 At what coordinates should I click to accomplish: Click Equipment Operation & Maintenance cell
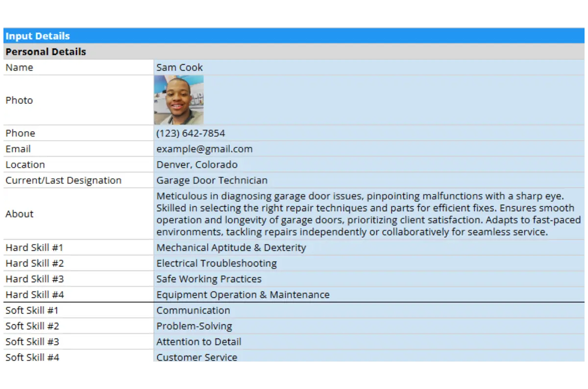[243, 294]
